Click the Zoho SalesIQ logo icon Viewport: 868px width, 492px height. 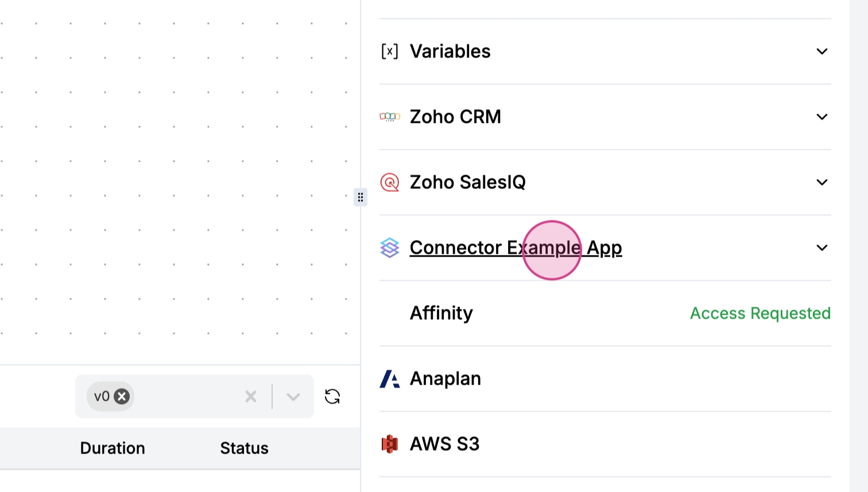point(390,183)
